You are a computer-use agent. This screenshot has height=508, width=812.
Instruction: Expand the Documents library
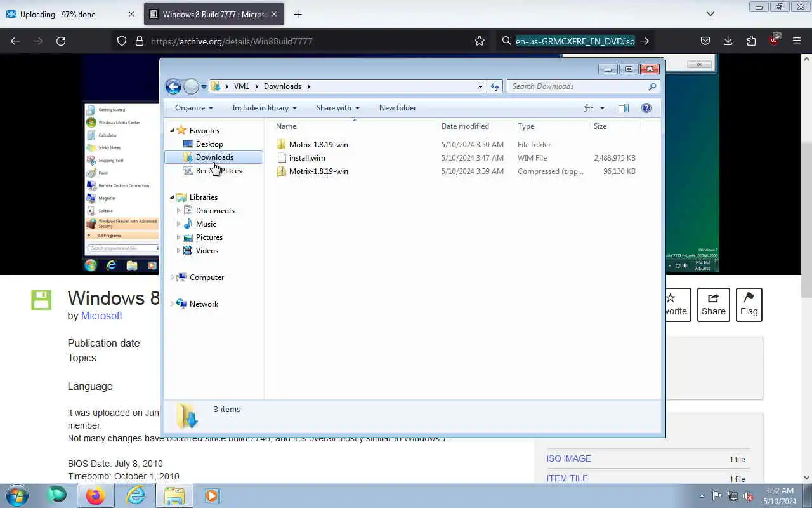[x=178, y=211]
